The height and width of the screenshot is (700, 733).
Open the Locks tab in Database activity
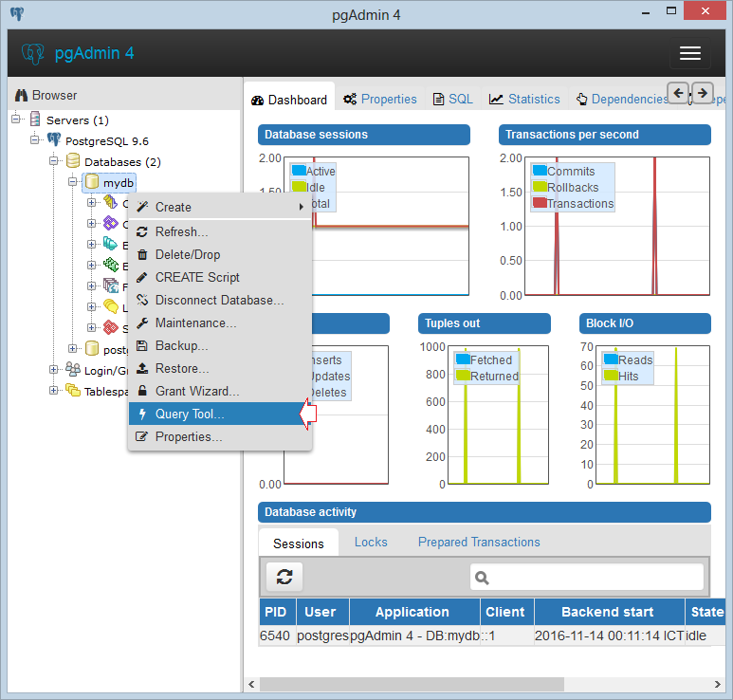coord(371,542)
